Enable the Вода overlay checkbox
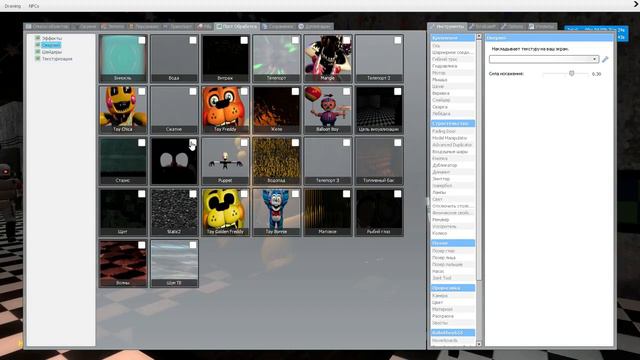 click(x=193, y=40)
